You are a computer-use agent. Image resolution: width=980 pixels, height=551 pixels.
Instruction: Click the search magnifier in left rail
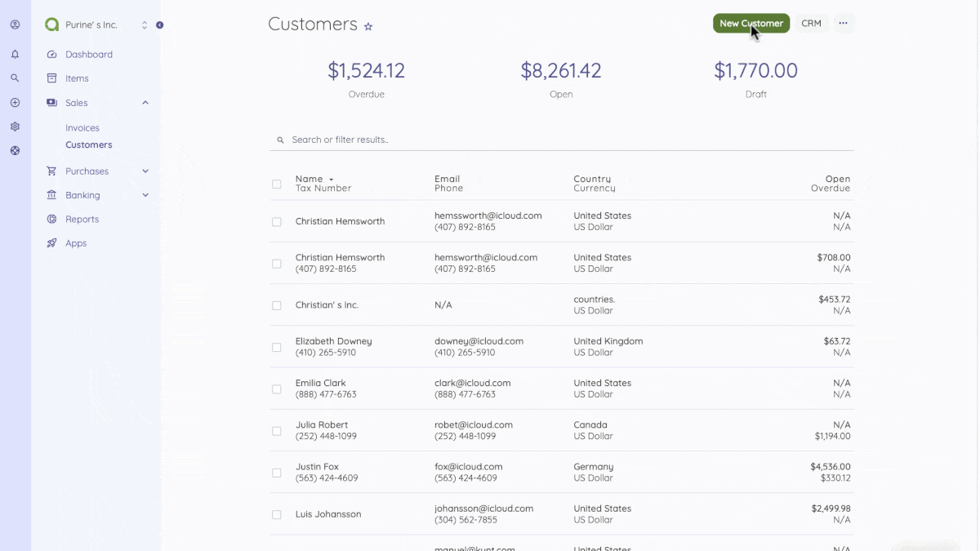click(x=15, y=78)
